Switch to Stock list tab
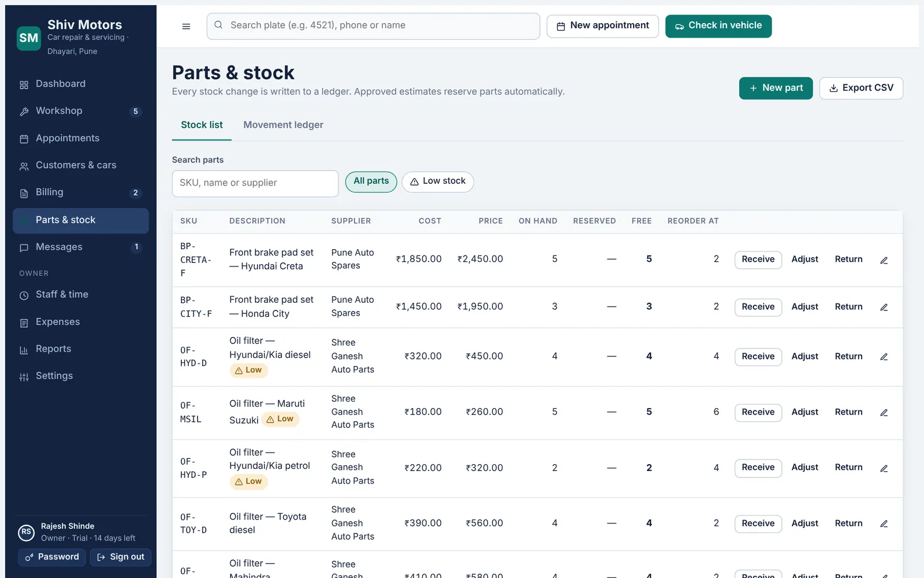The width and height of the screenshot is (924, 578). point(202,125)
